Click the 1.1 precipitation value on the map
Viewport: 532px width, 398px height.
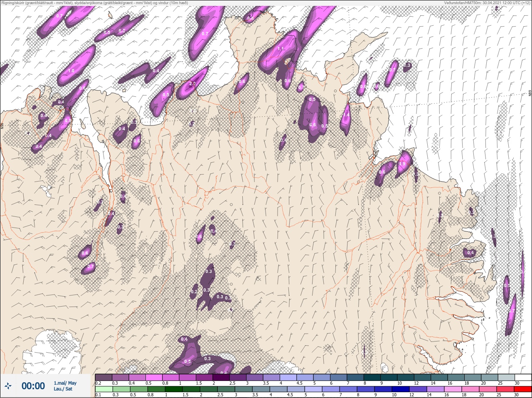[281, 49]
